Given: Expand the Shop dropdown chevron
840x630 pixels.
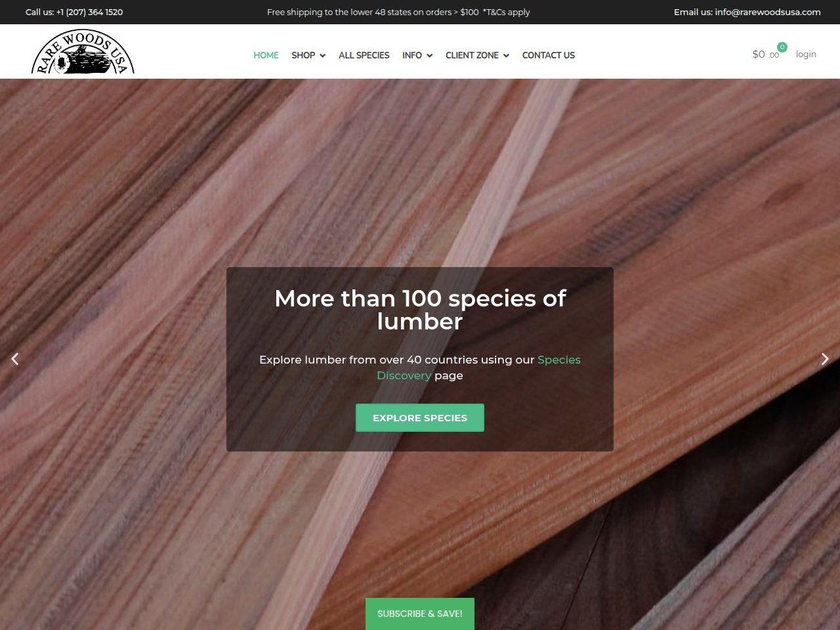Looking at the screenshot, I should click(x=322, y=56).
